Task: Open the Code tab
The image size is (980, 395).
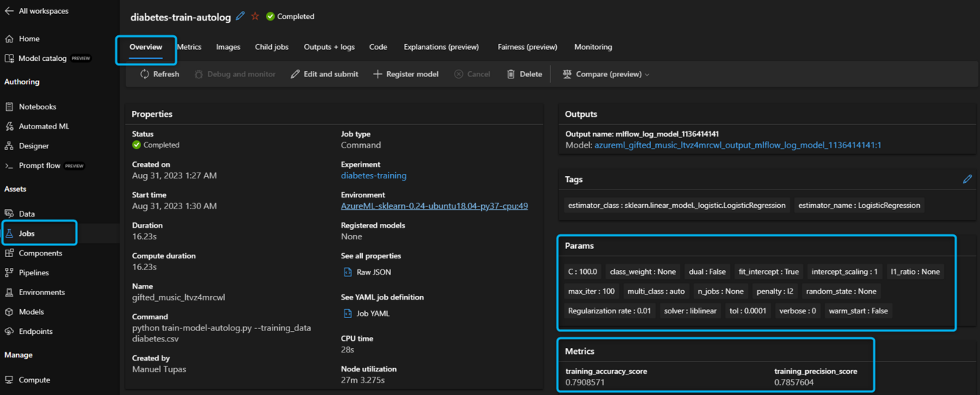Action: click(378, 47)
